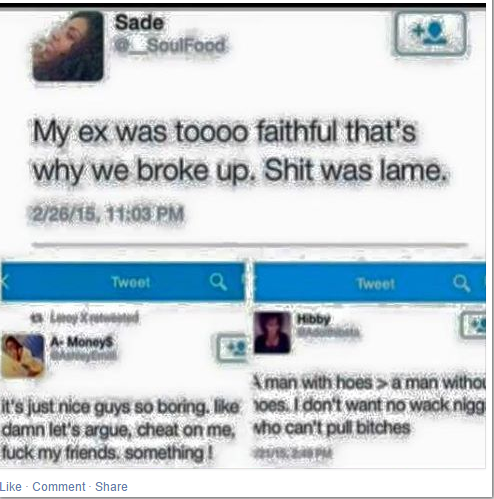494x499 pixels.
Task: Open Hibby's profile picture
Action: 272,332
